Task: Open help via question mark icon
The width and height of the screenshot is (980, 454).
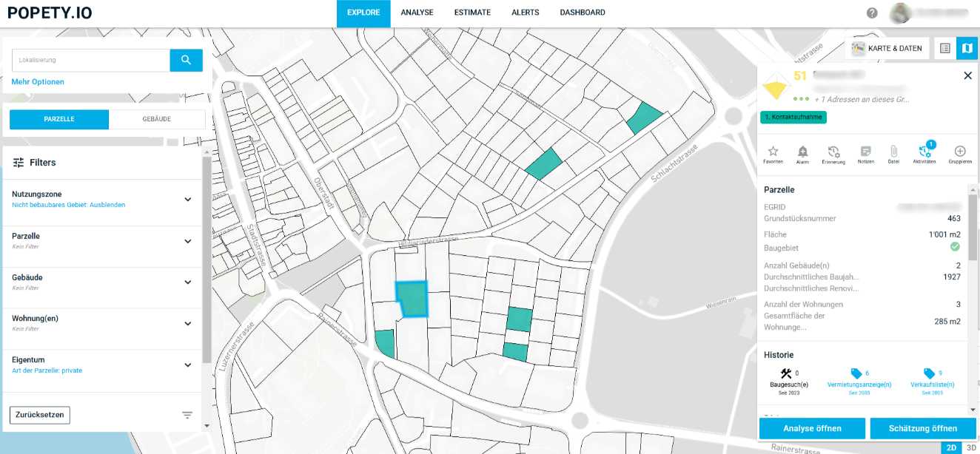Action: 872,13
